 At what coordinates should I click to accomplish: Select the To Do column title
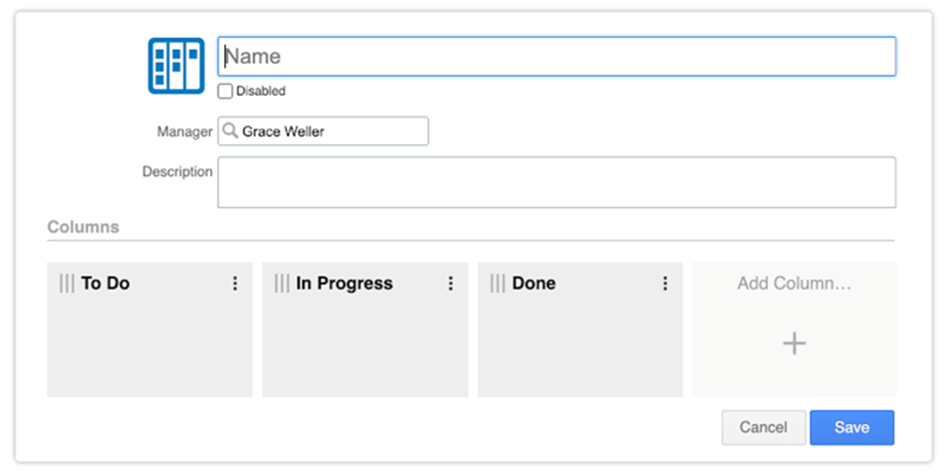tap(105, 283)
